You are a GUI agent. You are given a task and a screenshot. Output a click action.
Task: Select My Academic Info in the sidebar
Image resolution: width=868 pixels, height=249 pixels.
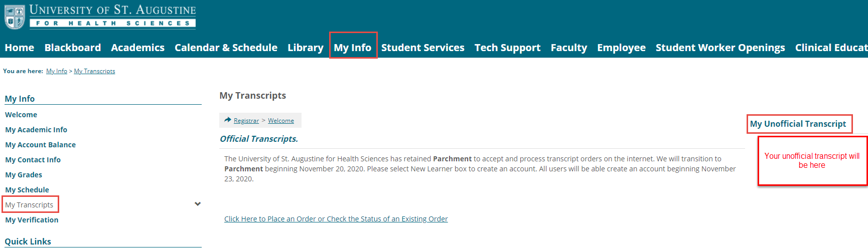coord(36,130)
